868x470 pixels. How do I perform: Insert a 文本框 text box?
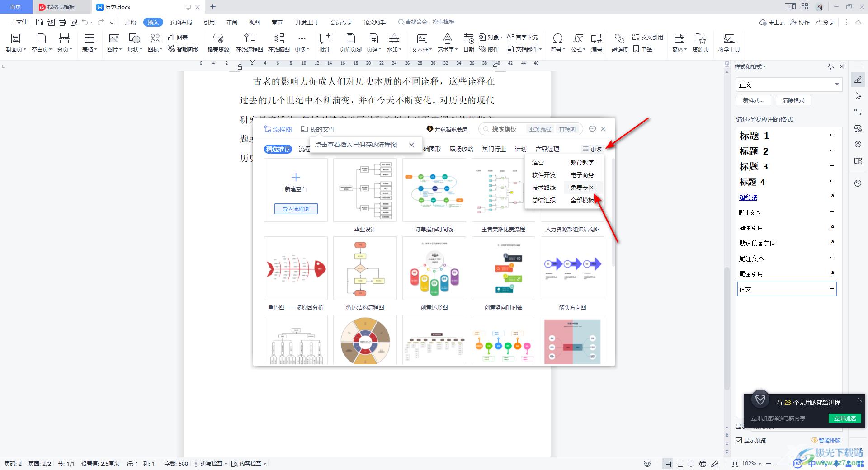tap(421, 43)
